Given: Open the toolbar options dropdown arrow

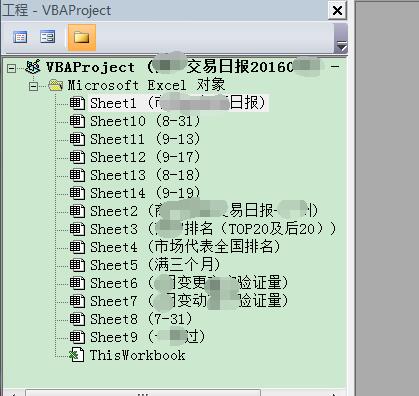Looking at the screenshot, I should pyautogui.click(x=341, y=46).
